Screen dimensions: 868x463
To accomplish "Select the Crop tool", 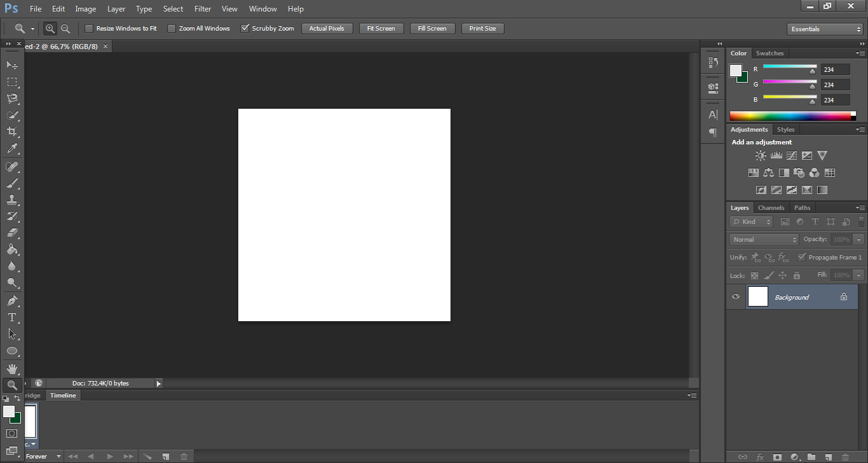I will (12, 132).
